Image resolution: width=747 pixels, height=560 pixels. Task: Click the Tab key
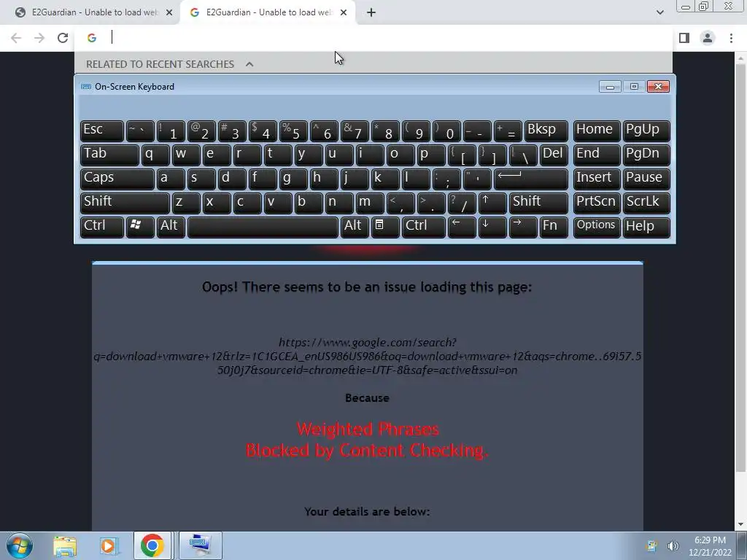coord(109,155)
